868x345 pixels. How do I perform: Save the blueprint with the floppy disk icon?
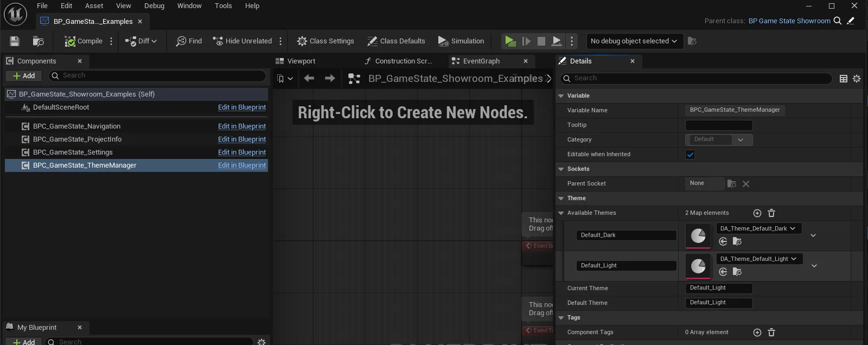tap(15, 41)
